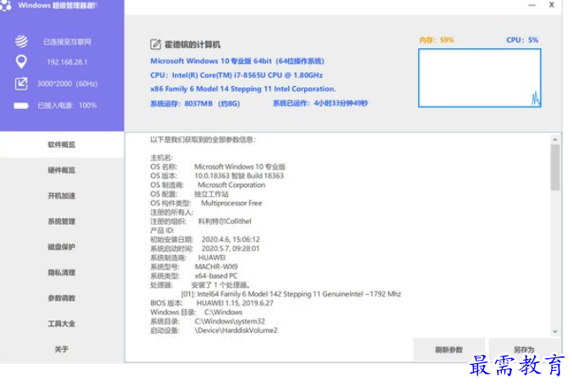Click Intel64 Family 6 Model 142 line

coord(291,294)
